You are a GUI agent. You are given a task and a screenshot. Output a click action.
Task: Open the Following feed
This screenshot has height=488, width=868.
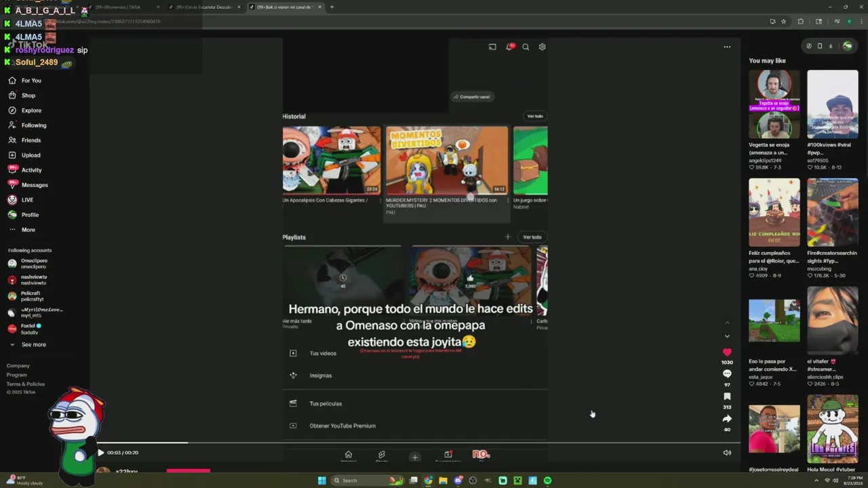point(27,125)
